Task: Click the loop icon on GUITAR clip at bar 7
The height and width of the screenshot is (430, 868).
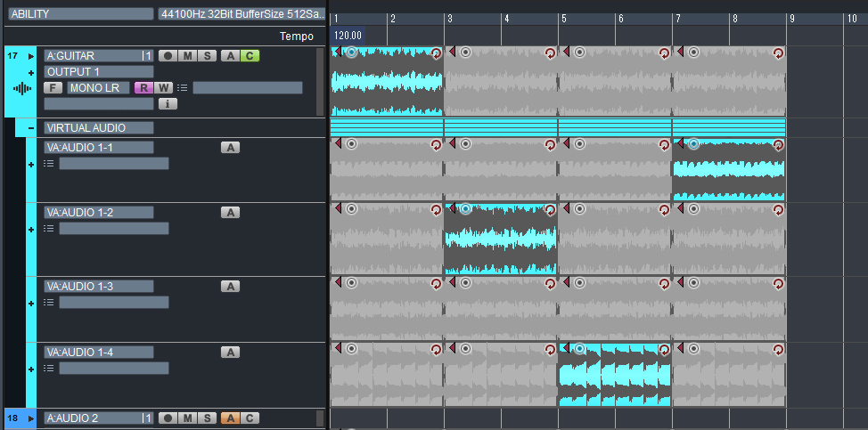Action: click(778, 53)
